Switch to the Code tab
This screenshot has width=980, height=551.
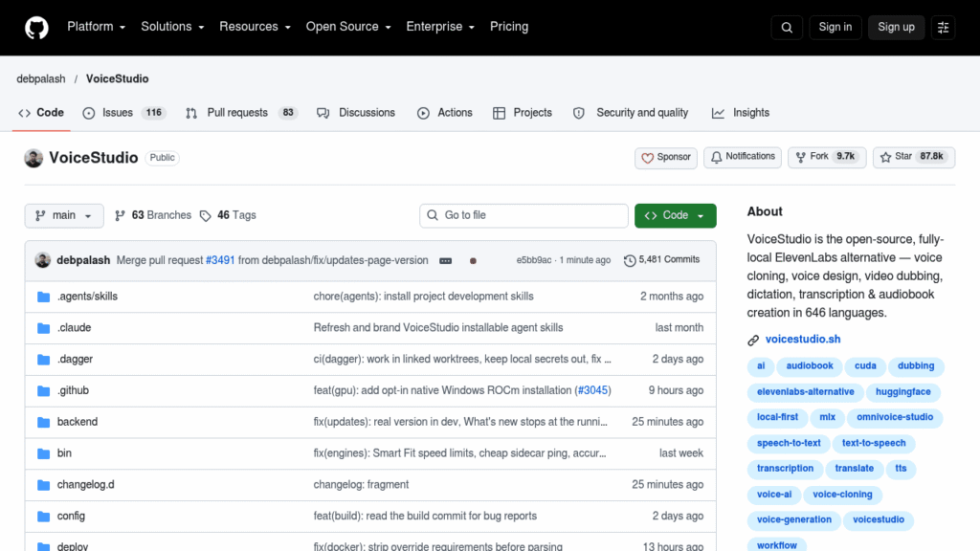pos(41,113)
